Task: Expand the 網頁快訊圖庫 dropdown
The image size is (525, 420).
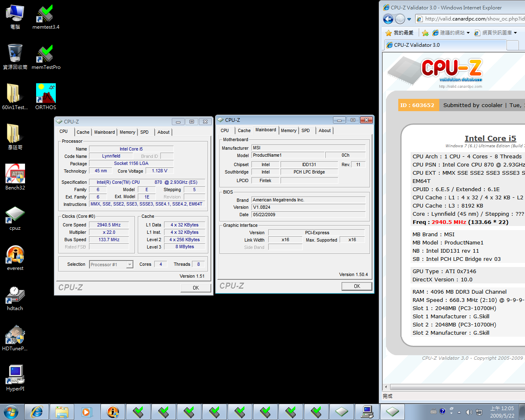Action: [x=516, y=33]
